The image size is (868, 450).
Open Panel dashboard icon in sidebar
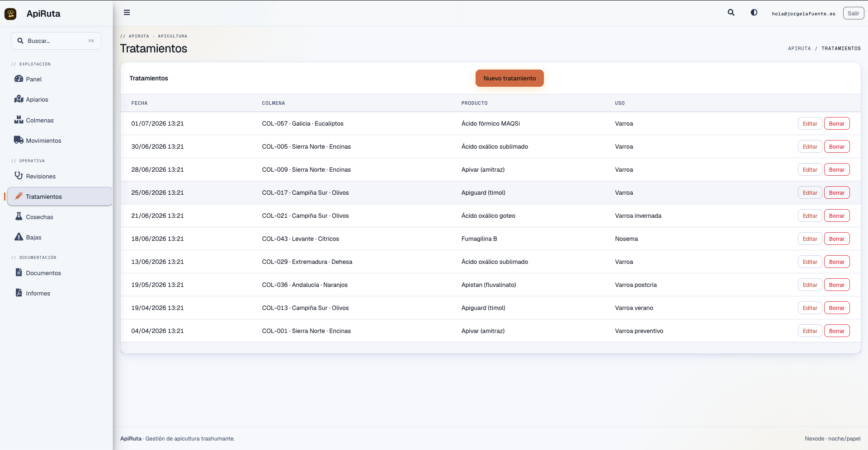point(19,79)
